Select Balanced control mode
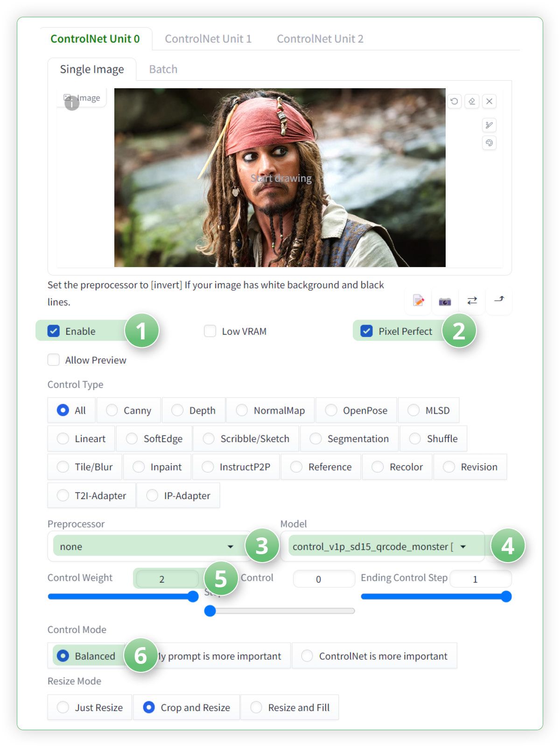Image resolution: width=560 pixels, height=747 pixels. [x=86, y=656]
